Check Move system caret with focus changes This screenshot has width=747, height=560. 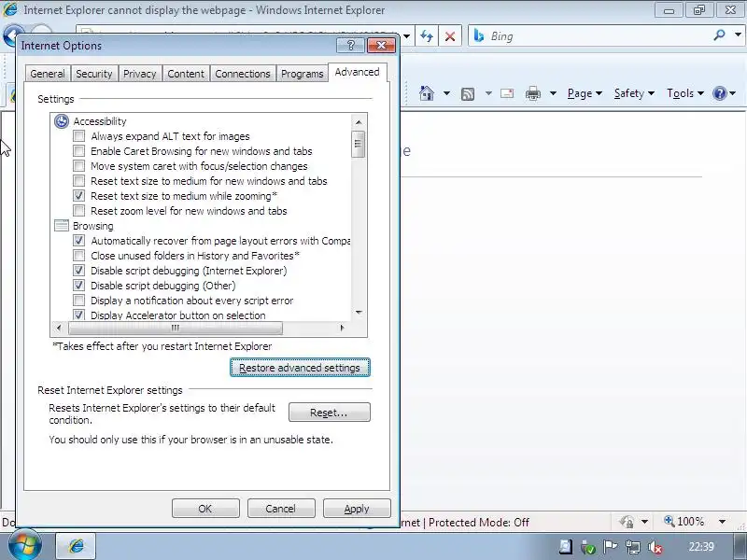pos(79,166)
